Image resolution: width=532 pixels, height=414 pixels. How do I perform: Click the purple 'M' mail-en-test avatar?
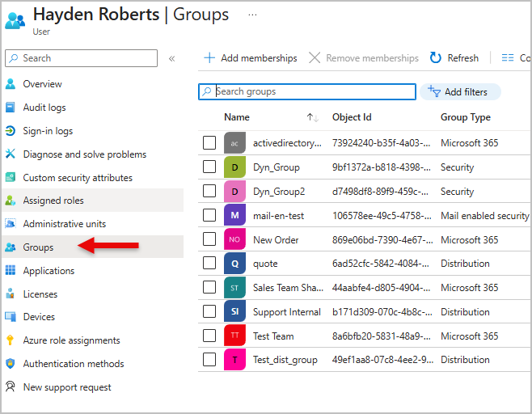(234, 215)
